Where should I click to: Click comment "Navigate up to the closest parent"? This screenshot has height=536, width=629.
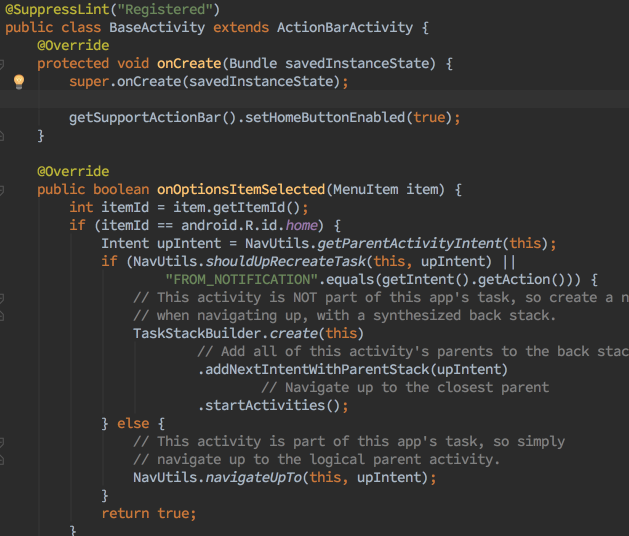click(x=405, y=388)
